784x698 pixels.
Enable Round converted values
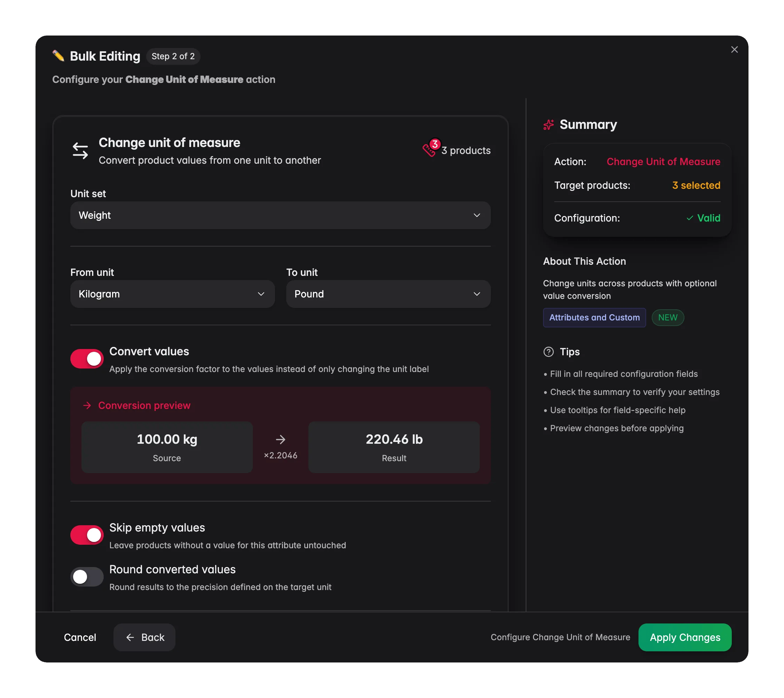(x=87, y=577)
